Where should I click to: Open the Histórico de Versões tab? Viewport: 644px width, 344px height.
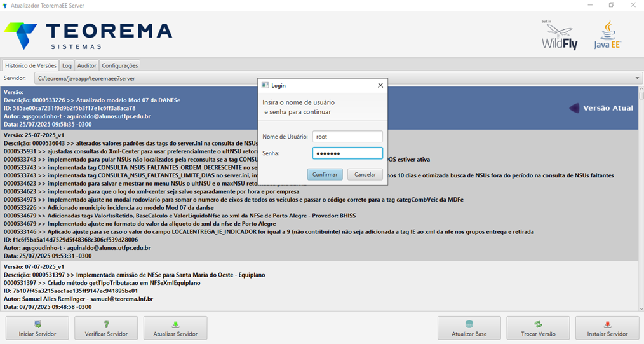(x=31, y=65)
